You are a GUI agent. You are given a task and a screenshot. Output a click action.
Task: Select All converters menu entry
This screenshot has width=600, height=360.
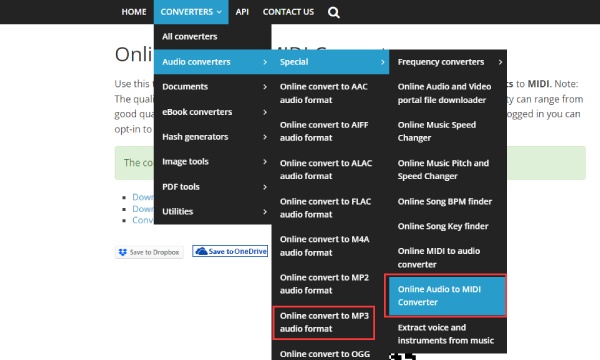coord(212,37)
